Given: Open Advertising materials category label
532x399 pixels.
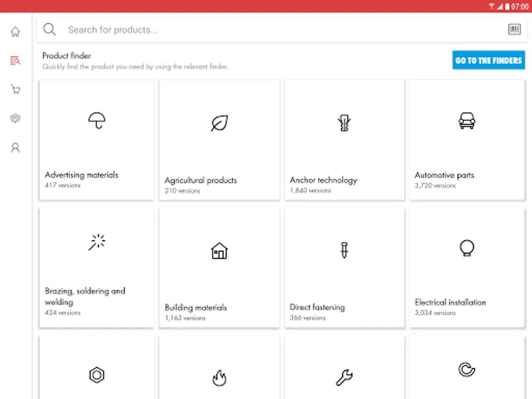Looking at the screenshot, I should [82, 175].
